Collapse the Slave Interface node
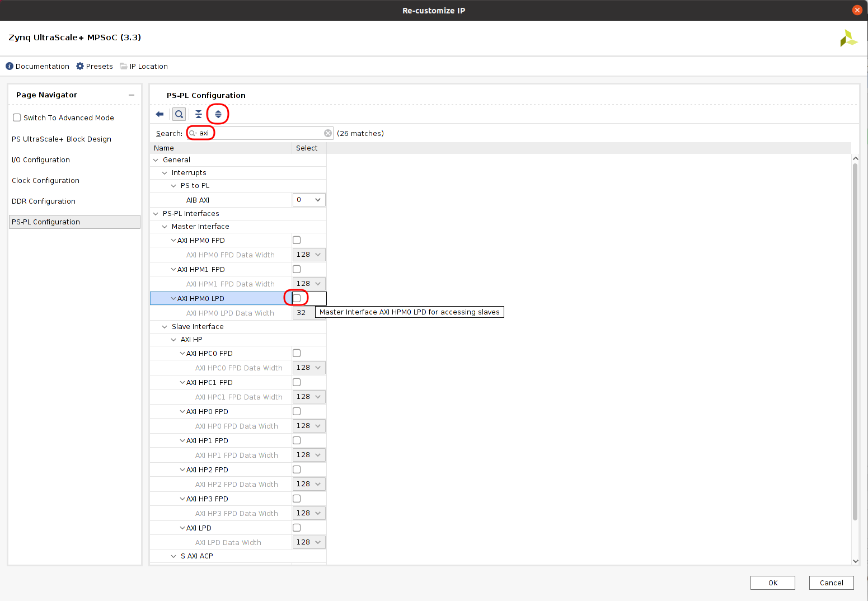The height and width of the screenshot is (601, 868). point(165,327)
